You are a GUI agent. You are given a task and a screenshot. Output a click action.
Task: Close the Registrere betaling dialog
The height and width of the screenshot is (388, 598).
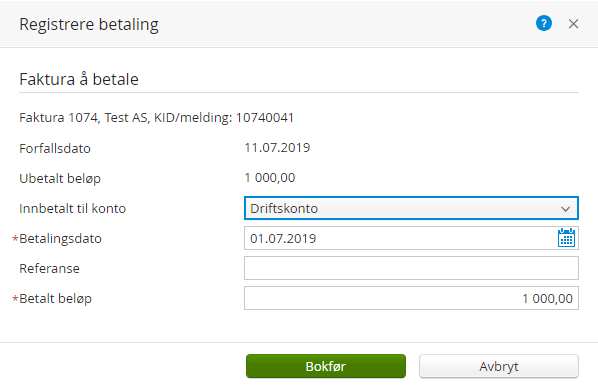(573, 24)
